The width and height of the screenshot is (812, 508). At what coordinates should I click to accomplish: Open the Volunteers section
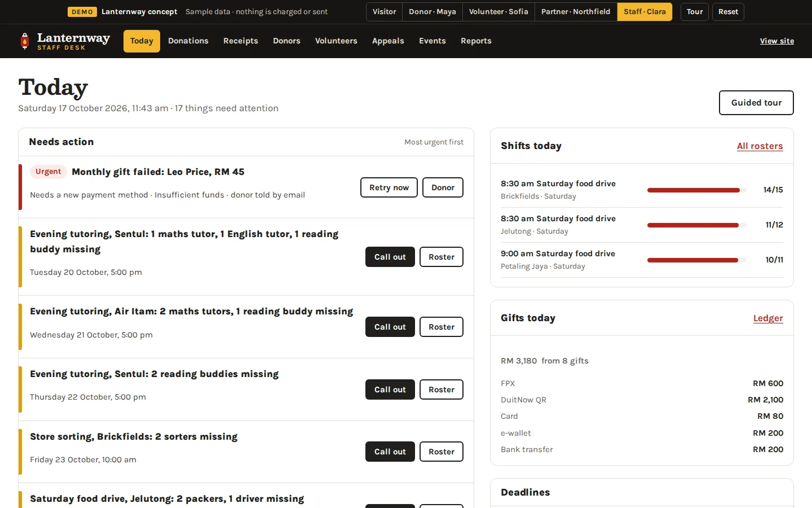336,41
